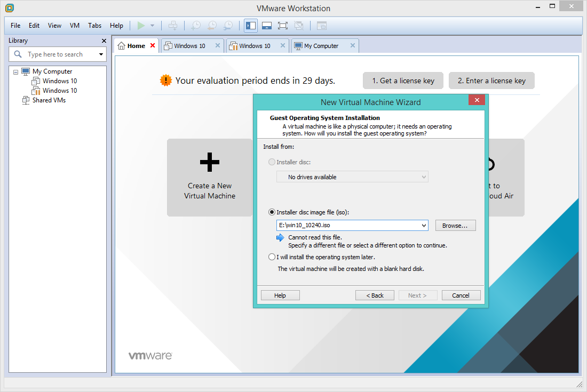Open the Tabs menu
This screenshot has height=392, width=587.
(94, 26)
